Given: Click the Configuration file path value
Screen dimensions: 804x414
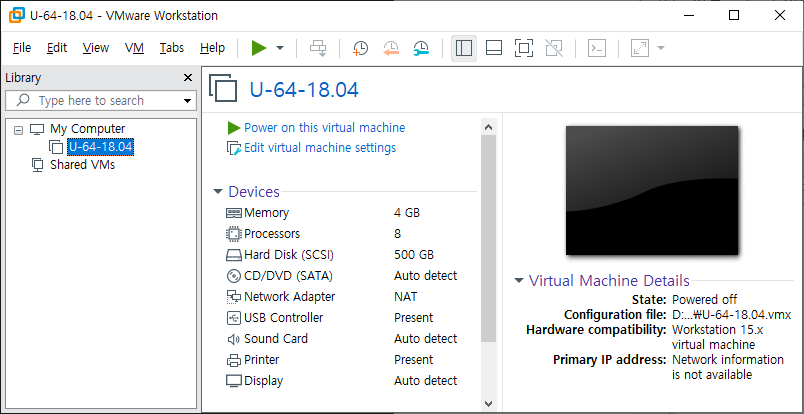Looking at the screenshot, I should click(x=732, y=315).
